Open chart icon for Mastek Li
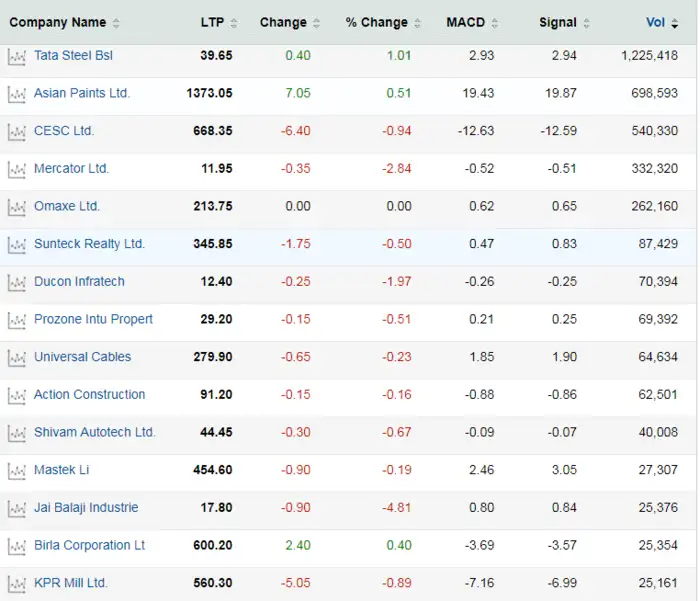This screenshot has height=601, width=700. click(x=15, y=471)
